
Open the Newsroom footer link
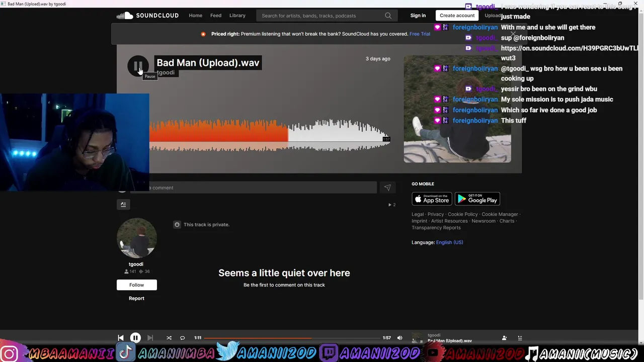click(484, 221)
